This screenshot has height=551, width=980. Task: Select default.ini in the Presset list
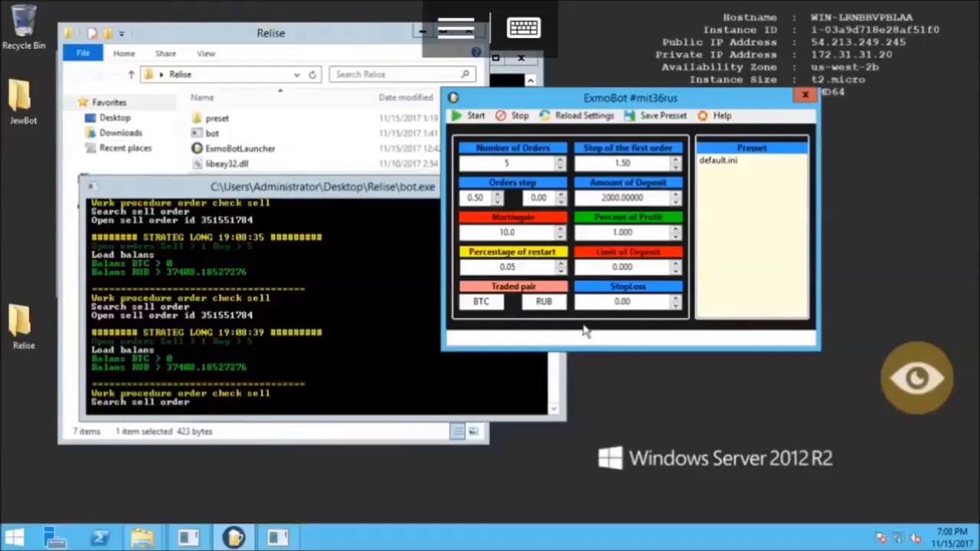(718, 160)
